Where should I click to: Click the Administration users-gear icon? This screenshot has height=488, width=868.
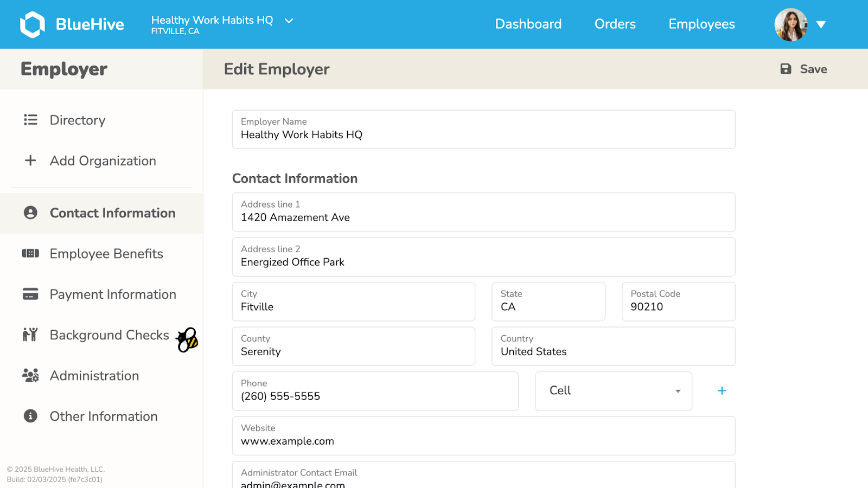tap(30, 375)
